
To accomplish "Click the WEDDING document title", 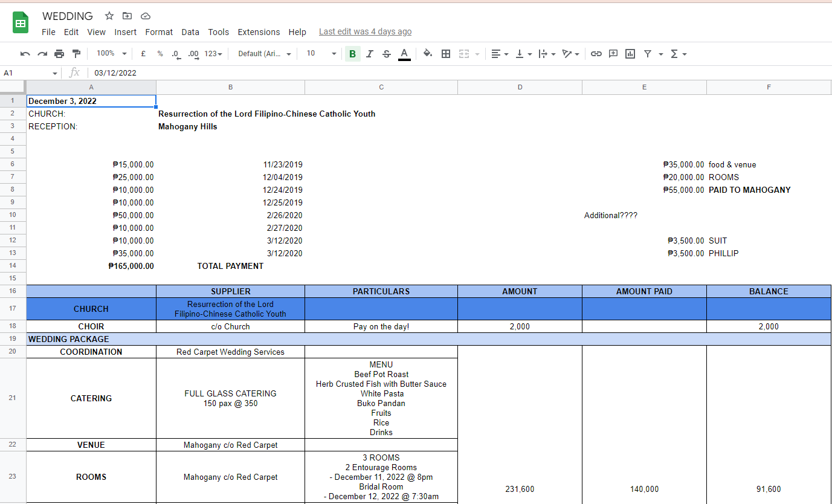I will tap(68, 16).
